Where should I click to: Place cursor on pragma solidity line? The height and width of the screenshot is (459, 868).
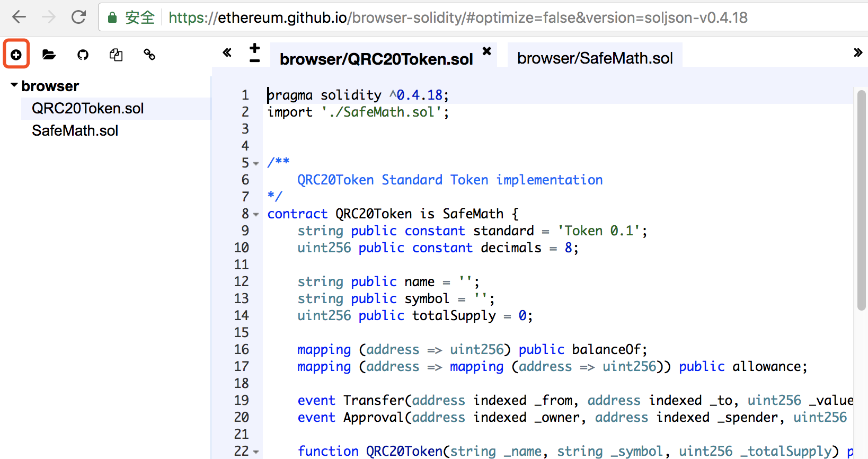tap(358, 95)
